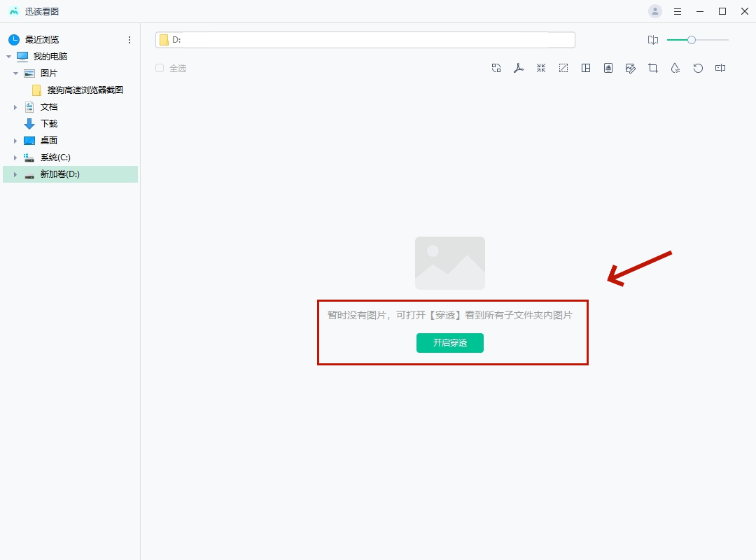Open the format conversion tool icon
The image size is (756, 560).
496,68
